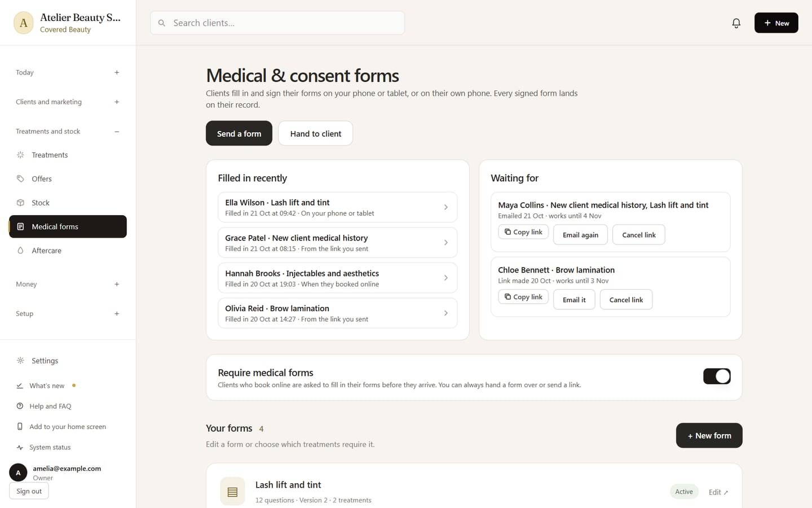The image size is (812, 508).
Task: Open What's new item
Action: point(68,386)
